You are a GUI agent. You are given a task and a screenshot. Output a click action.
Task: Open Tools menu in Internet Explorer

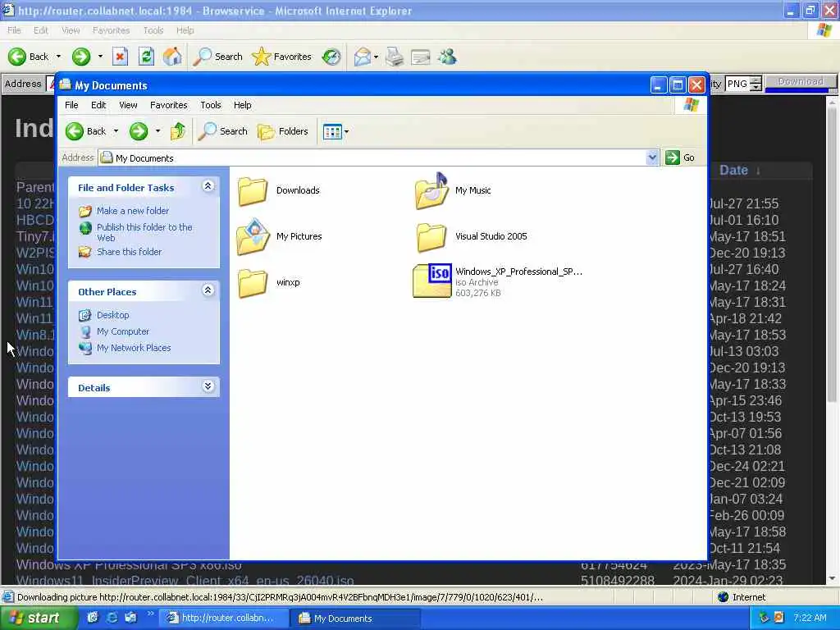pos(153,30)
